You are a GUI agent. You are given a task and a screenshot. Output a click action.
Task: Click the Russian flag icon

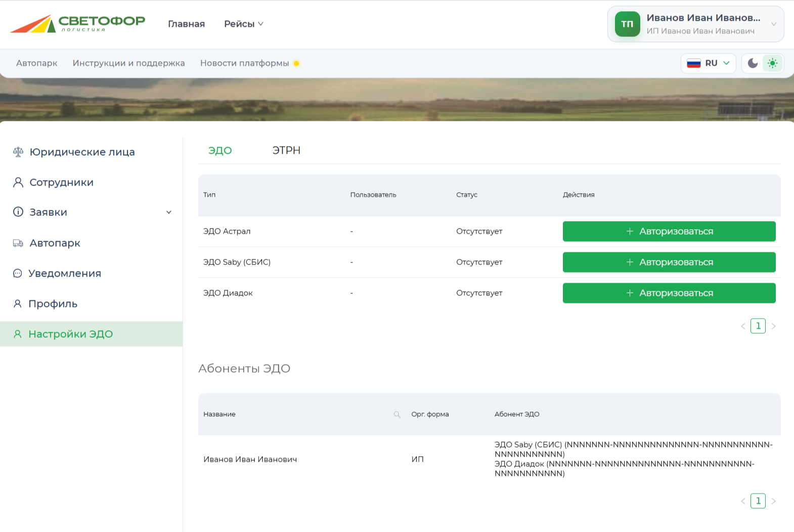tap(693, 63)
